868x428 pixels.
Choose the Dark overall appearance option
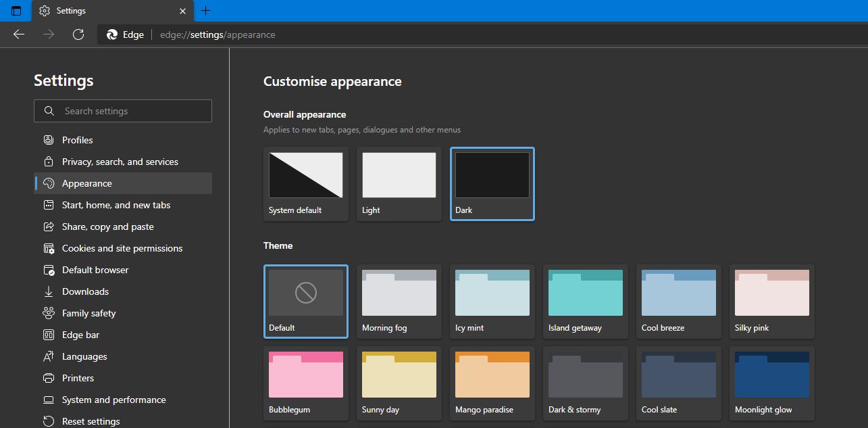point(492,183)
